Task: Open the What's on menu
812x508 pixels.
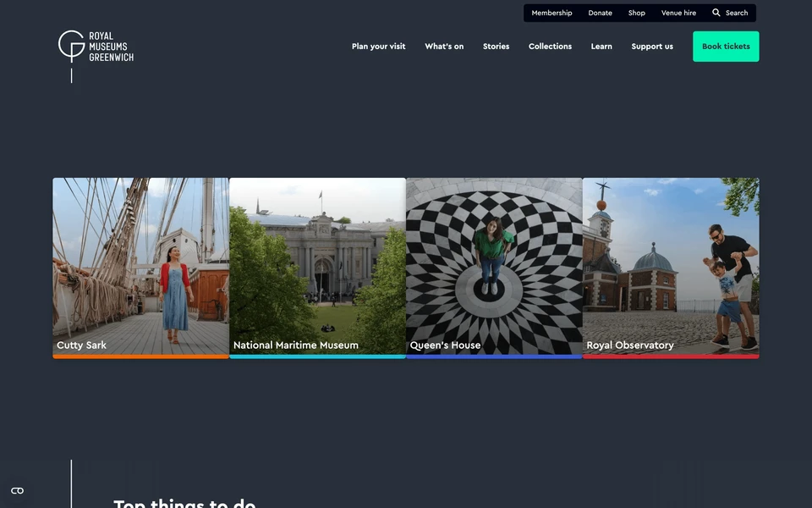Action: coord(444,47)
